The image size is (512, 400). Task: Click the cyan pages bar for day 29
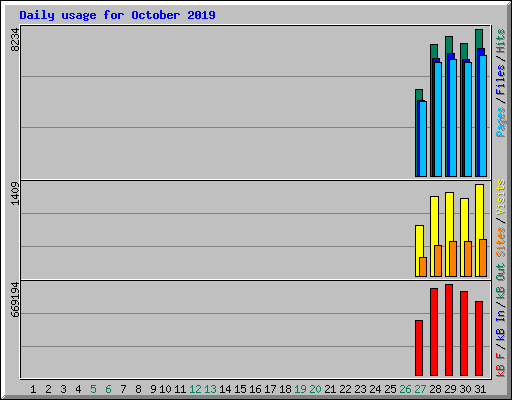click(453, 118)
